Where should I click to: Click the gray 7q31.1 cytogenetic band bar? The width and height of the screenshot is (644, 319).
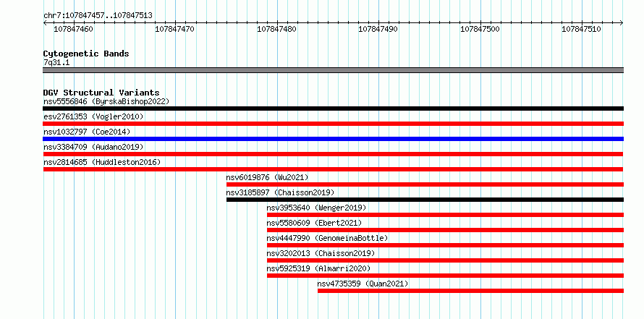333,70
